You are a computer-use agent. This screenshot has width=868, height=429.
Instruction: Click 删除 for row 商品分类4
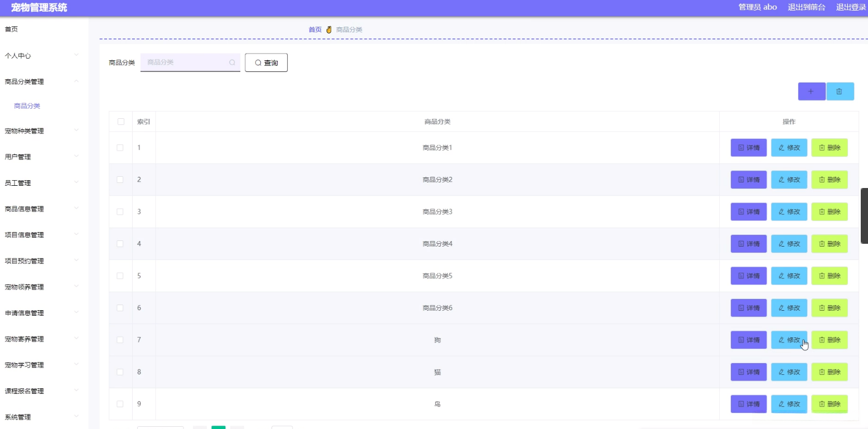tap(830, 244)
